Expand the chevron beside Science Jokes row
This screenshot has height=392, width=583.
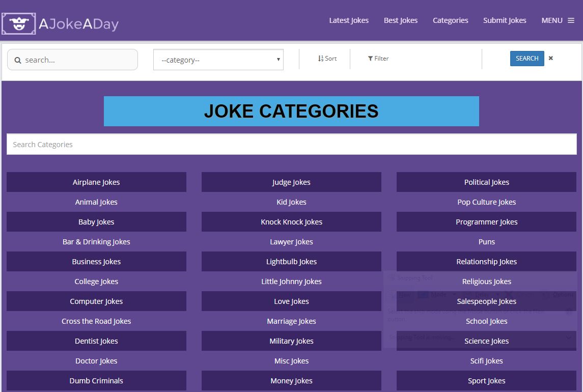[x=569, y=338]
